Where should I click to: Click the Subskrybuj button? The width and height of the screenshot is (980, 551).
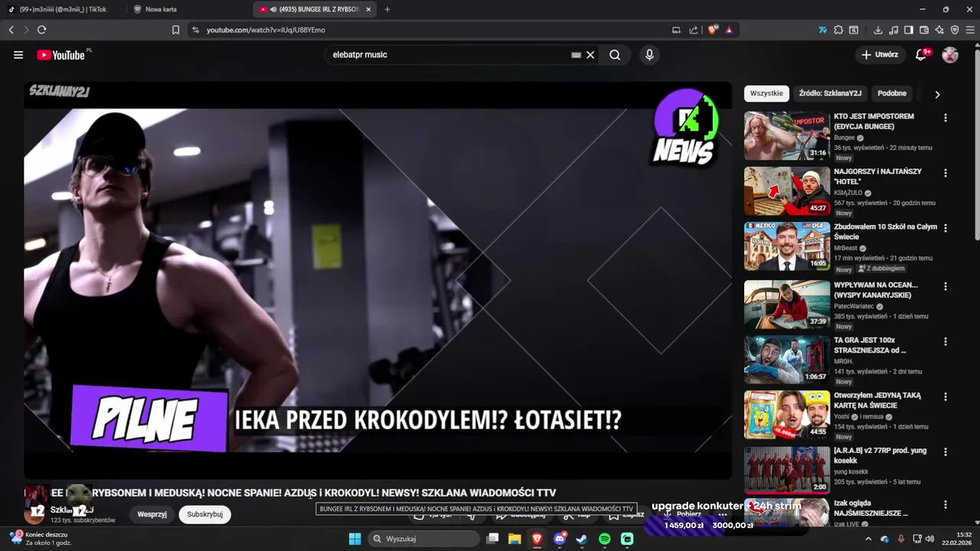tap(204, 514)
